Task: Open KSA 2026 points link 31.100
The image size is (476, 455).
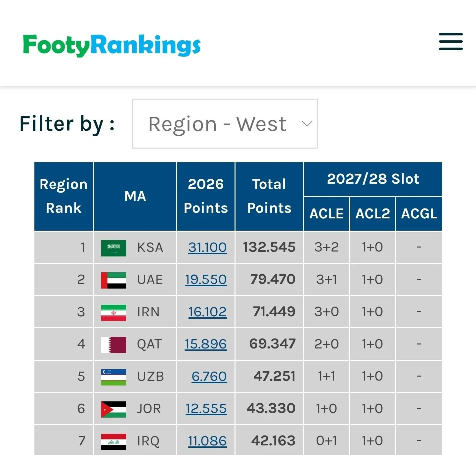Action: [207, 247]
